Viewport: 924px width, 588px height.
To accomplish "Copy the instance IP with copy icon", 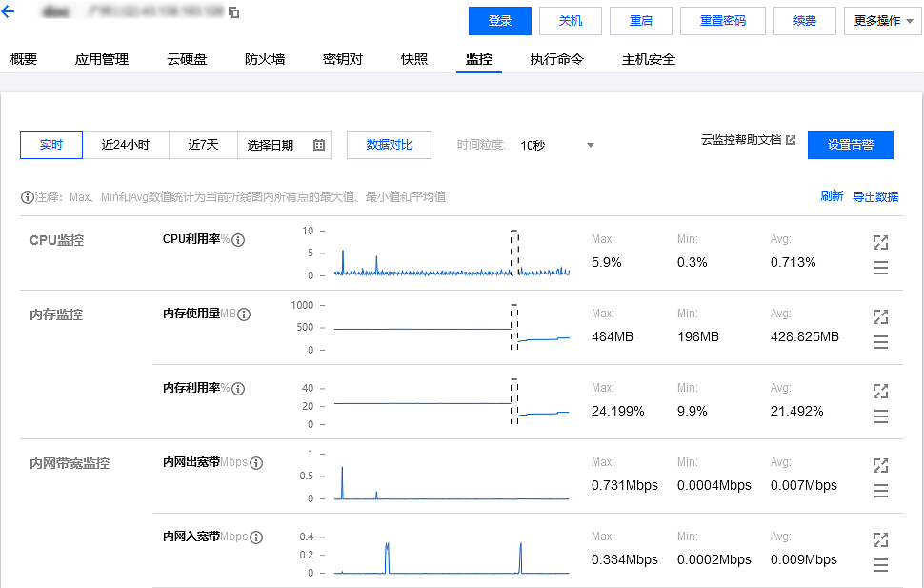I will (234, 12).
